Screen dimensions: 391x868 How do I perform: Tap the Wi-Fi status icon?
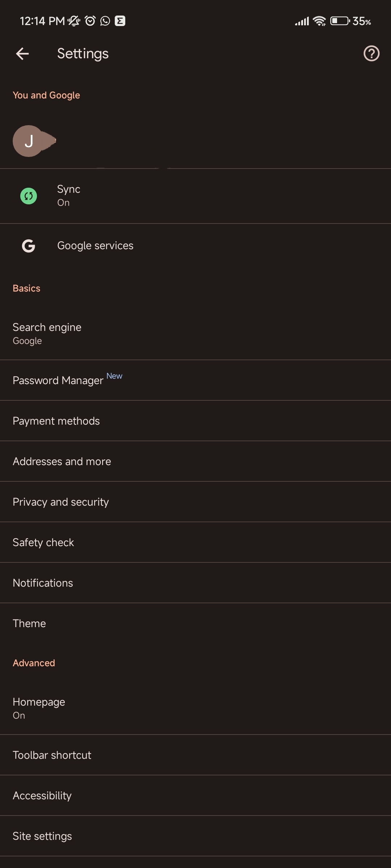(319, 21)
